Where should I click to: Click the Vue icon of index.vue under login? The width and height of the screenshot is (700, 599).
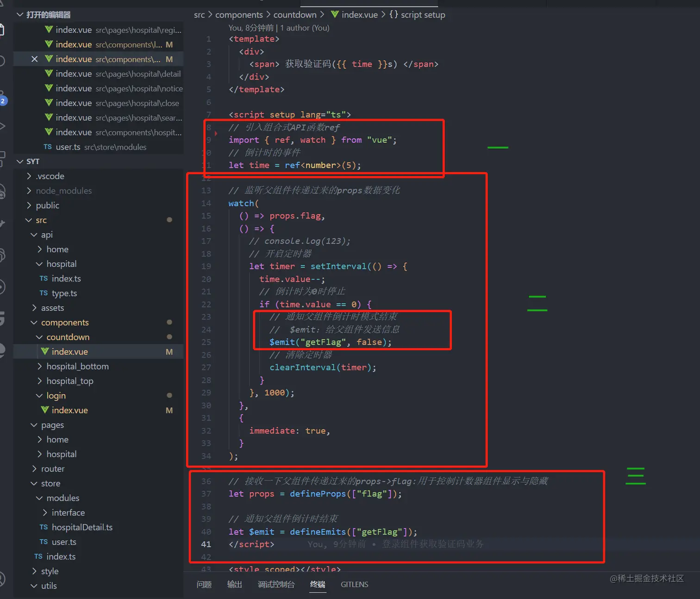[45, 410]
